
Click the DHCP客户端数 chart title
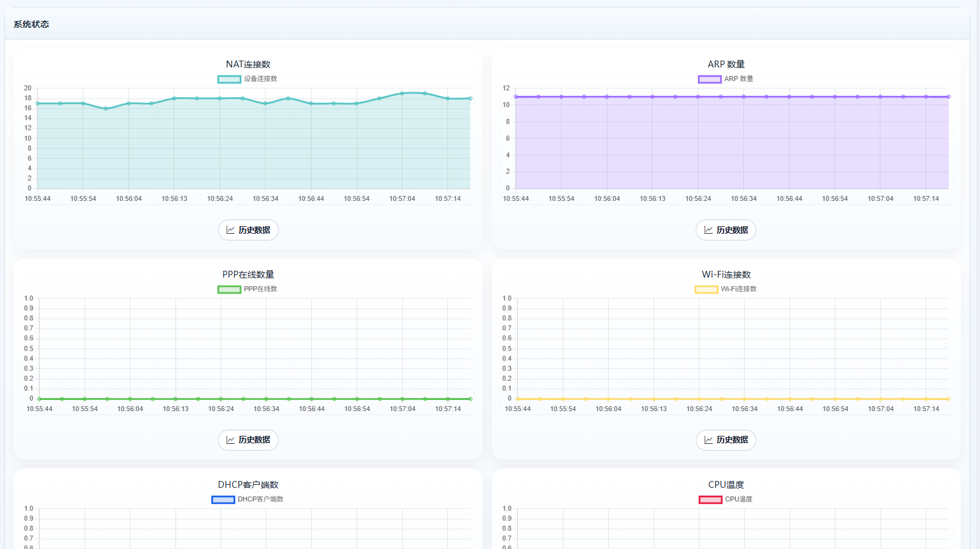[x=248, y=485]
